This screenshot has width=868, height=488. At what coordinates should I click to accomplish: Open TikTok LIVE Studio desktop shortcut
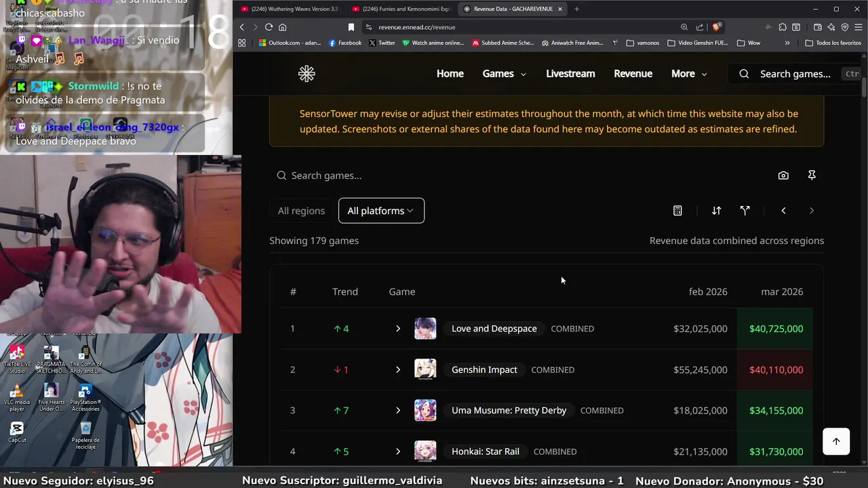coord(17,359)
